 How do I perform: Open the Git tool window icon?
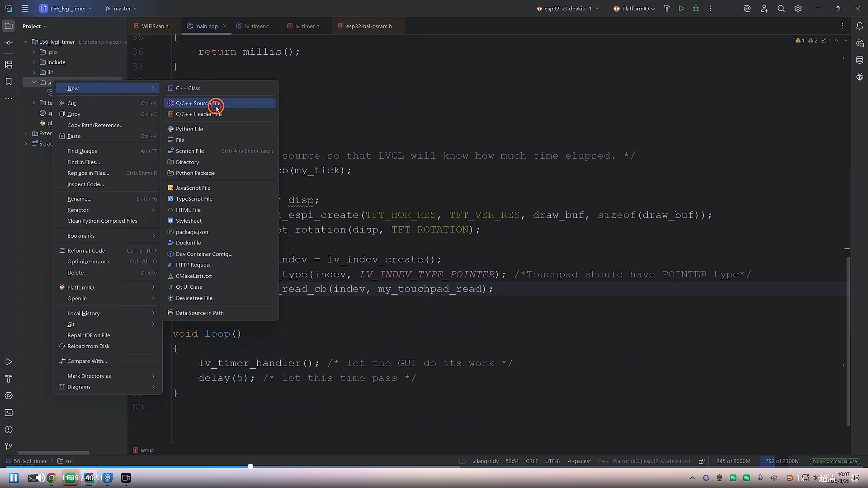[9, 446]
